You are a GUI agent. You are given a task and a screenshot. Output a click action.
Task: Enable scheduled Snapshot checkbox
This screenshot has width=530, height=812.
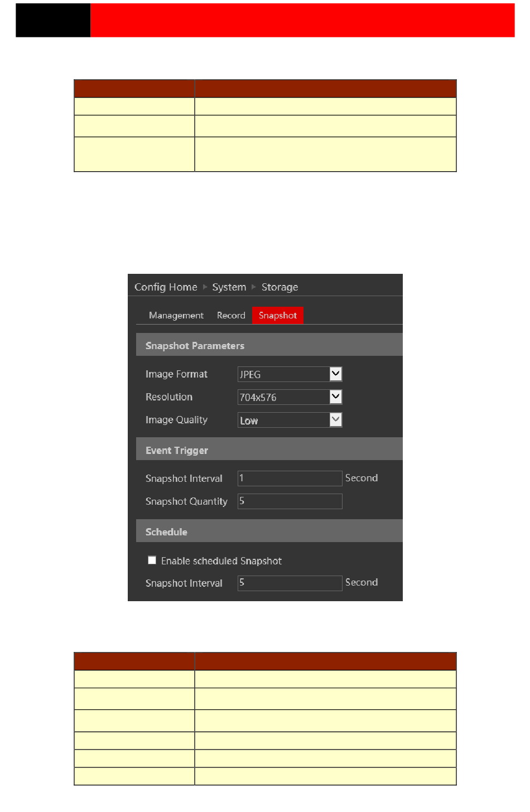[152, 560]
